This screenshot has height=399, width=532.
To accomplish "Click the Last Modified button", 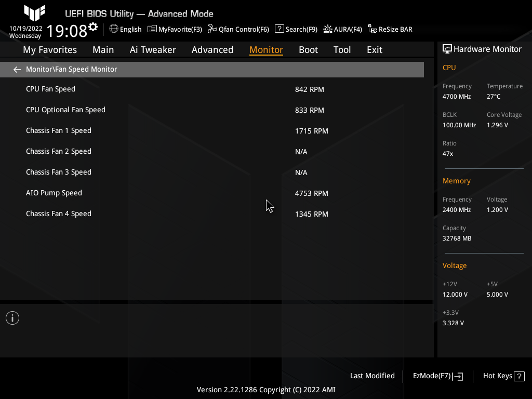I will (x=372, y=376).
